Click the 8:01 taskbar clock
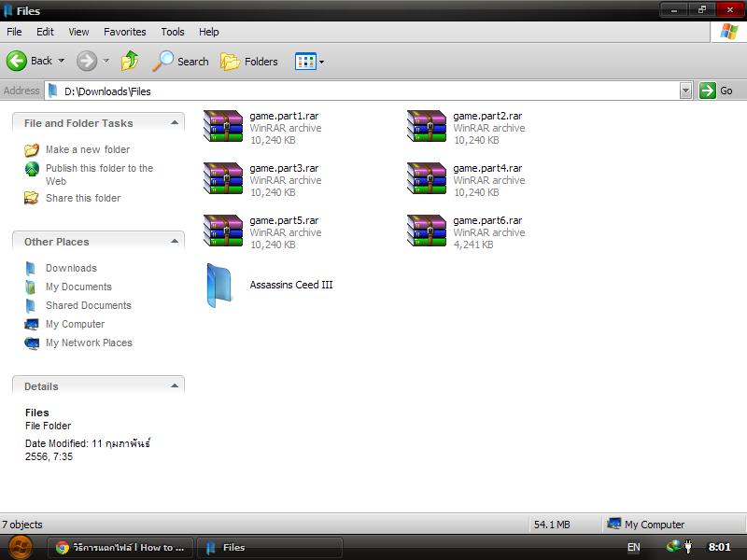Image resolution: width=747 pixels, height=560 pixels. point(719,547)
